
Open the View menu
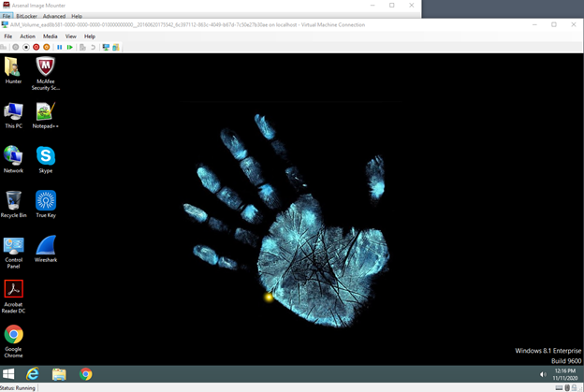[71, 36]
